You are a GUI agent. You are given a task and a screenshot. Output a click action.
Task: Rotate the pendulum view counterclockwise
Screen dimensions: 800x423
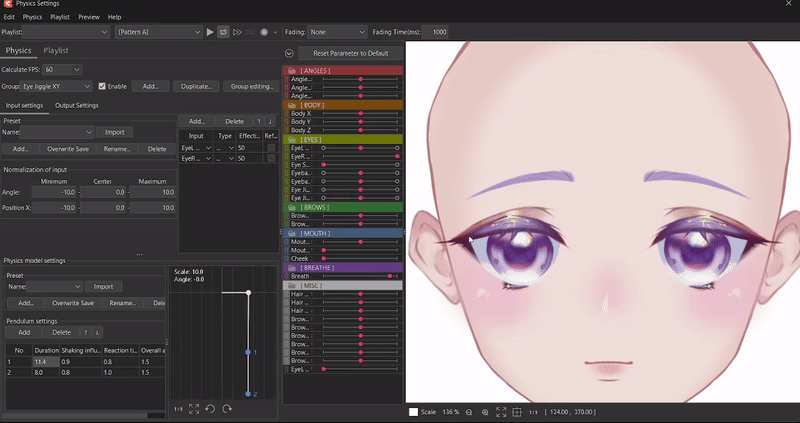pyautogui.click(x=212, y=409)
